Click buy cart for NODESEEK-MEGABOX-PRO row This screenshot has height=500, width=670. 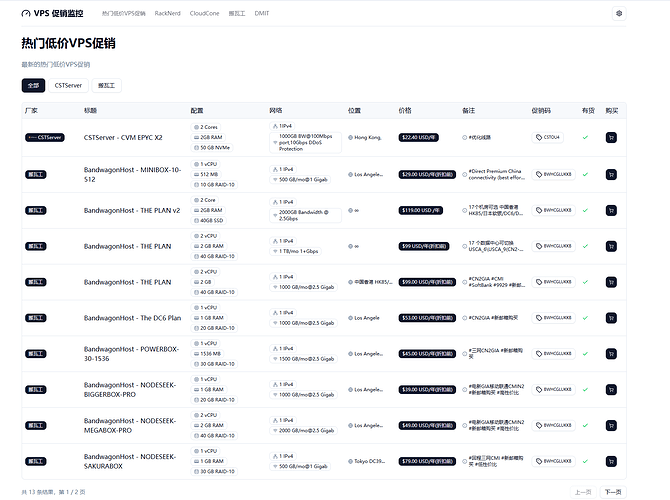[611, 426]
